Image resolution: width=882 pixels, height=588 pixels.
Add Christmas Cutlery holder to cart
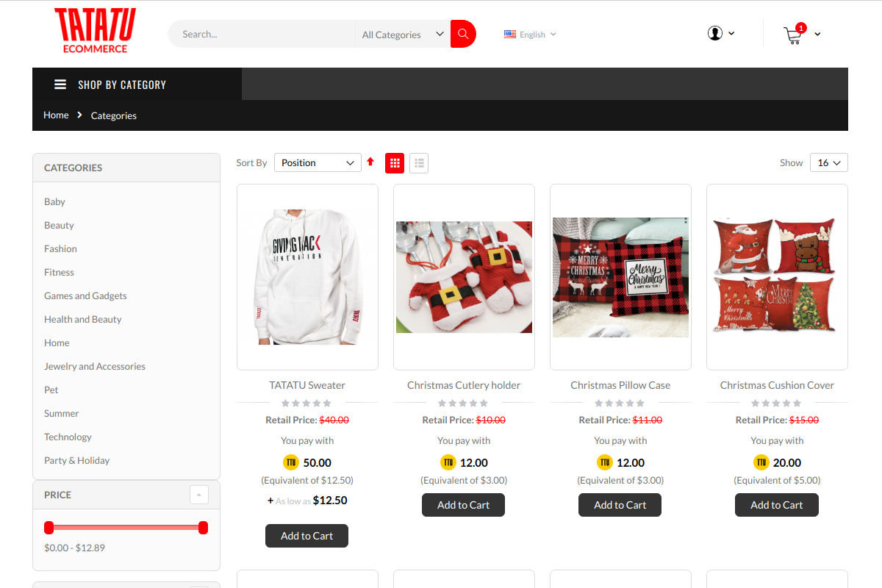(x=463, y=505)
